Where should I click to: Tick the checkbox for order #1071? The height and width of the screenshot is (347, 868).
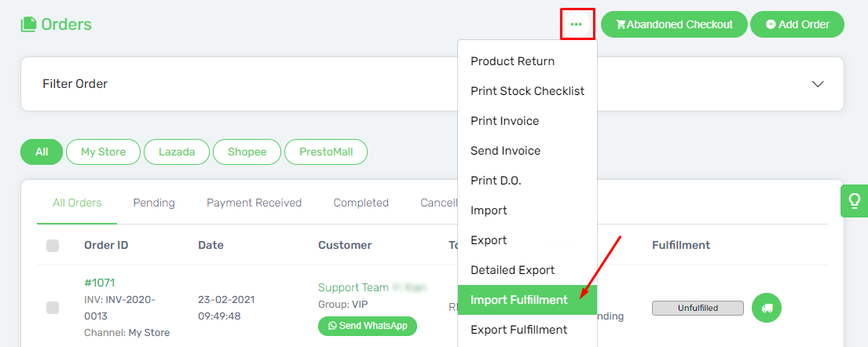point(53,308)
